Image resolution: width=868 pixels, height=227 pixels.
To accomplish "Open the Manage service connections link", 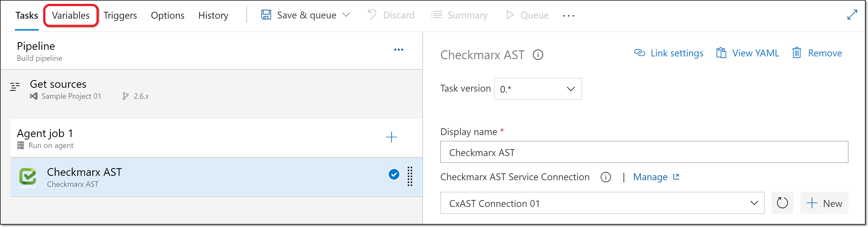I will point(656,177).
